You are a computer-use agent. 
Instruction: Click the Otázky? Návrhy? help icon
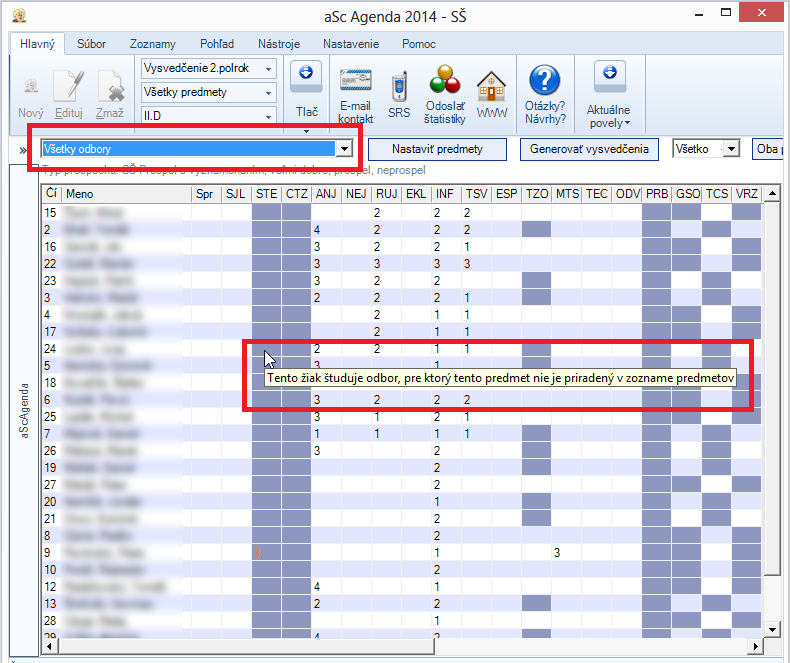544,80
